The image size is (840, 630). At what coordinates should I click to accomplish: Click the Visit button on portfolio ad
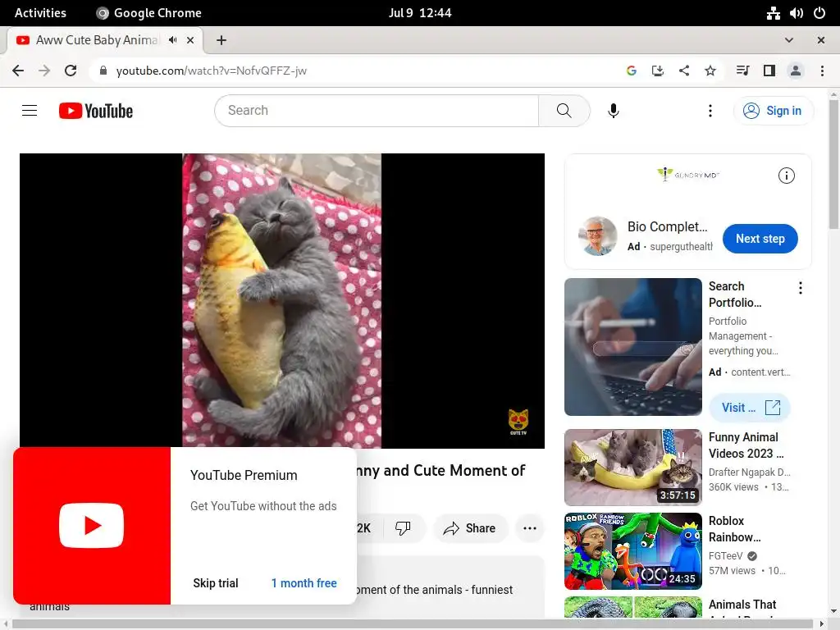click(750, 408)
